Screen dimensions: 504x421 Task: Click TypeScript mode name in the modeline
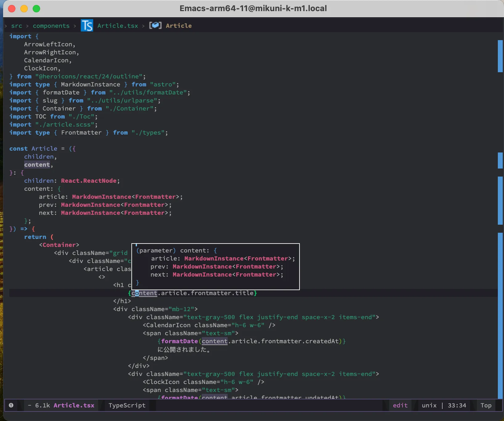point(126,405)
